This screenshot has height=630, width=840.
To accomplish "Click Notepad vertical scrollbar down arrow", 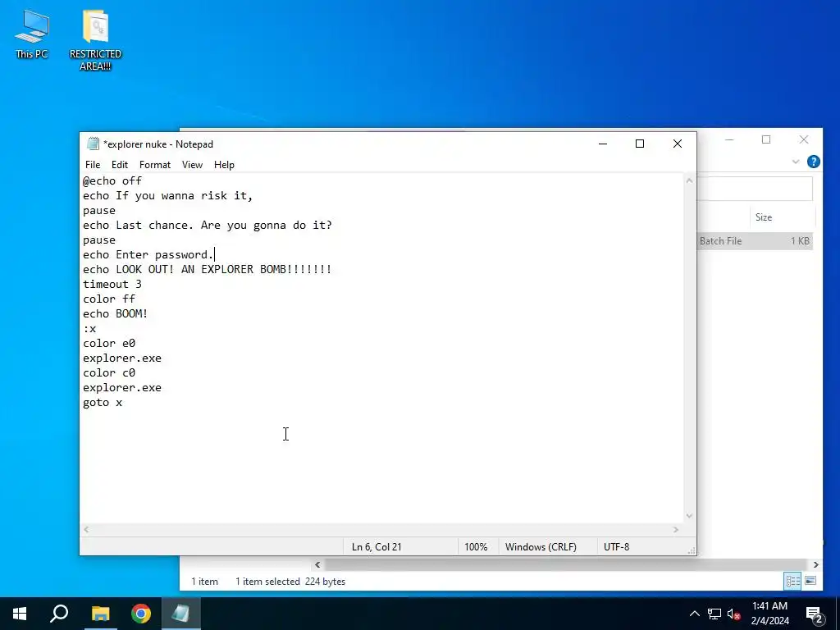I will pyautogui.click(x=689, y=516).
